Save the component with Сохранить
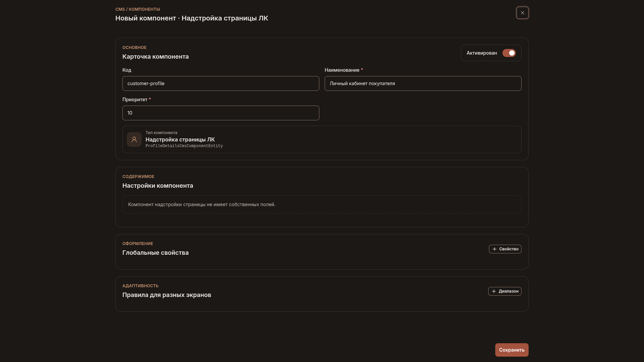Image resolution: width=644 pixels, height=362 pixels. (x=512, y=350)
